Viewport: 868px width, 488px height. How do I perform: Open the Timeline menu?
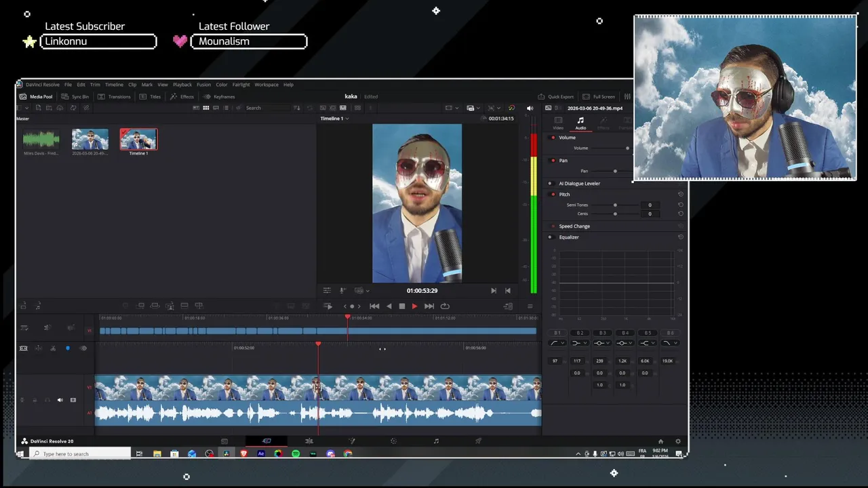[114, 85]
